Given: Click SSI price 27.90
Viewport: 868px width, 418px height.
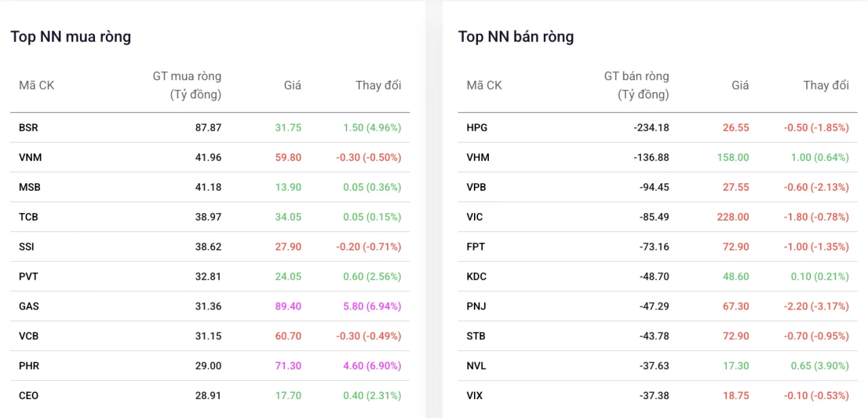Looking at the screenshot, I should (288, 247).
